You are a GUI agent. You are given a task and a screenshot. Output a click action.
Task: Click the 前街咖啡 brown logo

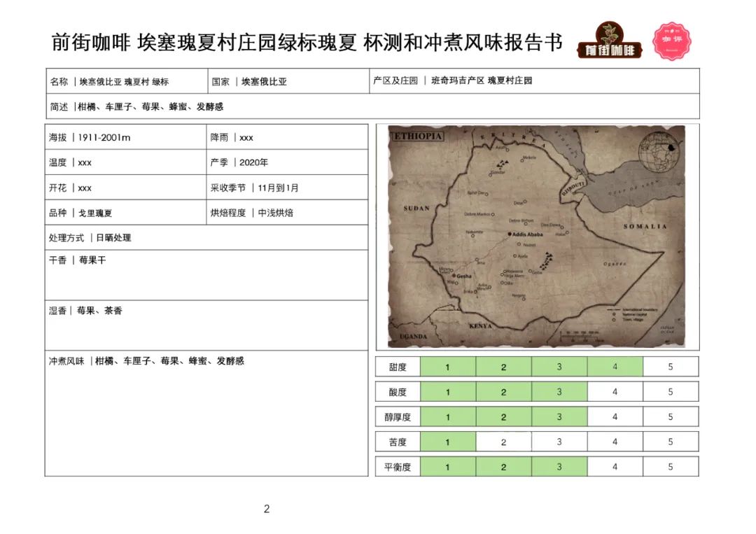tap(610, 41)
